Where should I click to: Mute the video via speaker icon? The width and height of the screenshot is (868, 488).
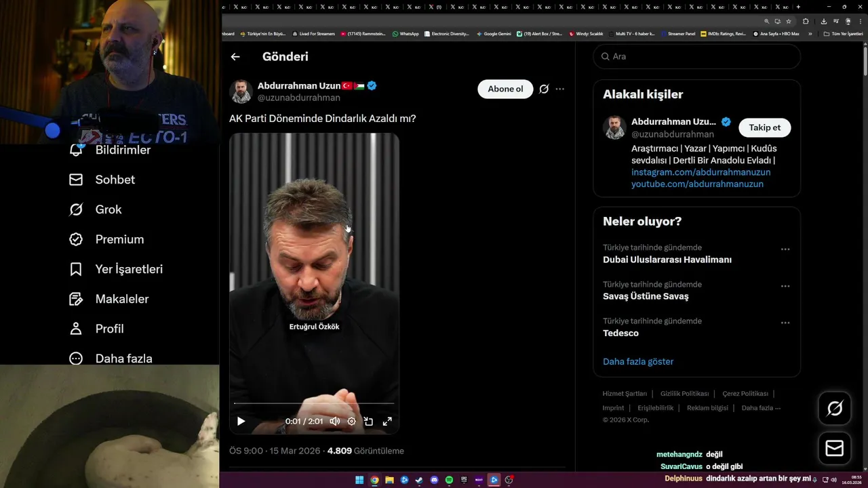[x=334, y=421]
